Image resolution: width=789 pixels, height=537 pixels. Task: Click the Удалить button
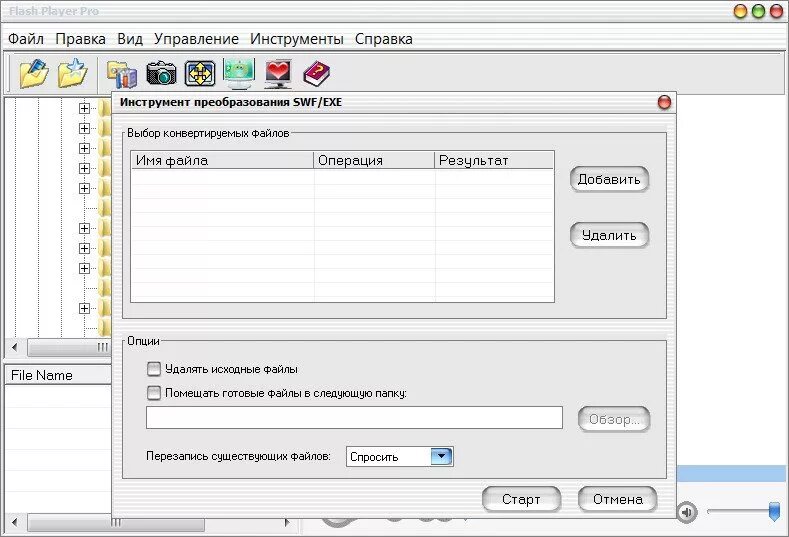[609, 235]
